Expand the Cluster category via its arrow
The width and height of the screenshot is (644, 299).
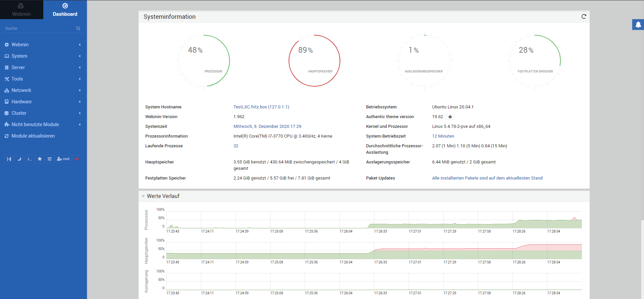point(80,113)
